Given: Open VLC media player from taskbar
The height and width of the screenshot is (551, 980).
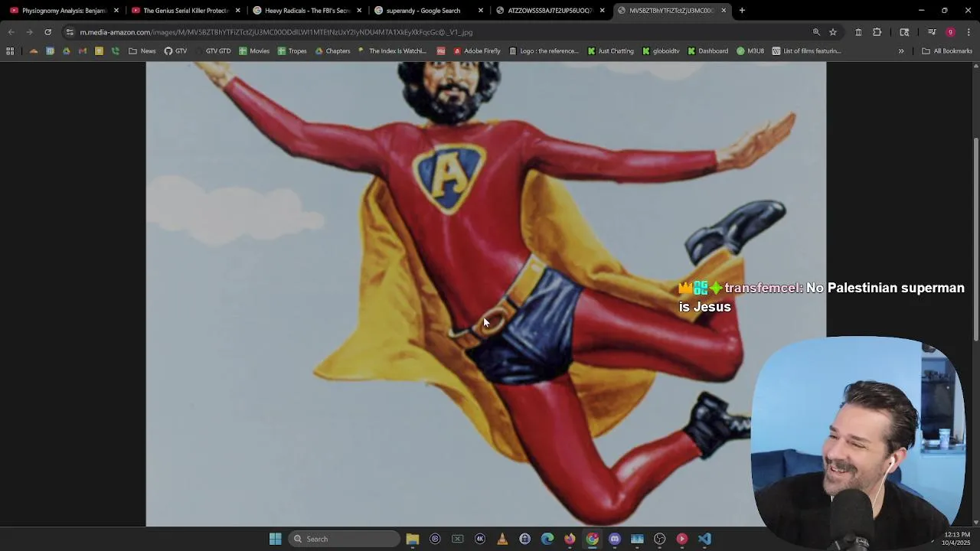Looking at the screenshot, I should (502, 539).
